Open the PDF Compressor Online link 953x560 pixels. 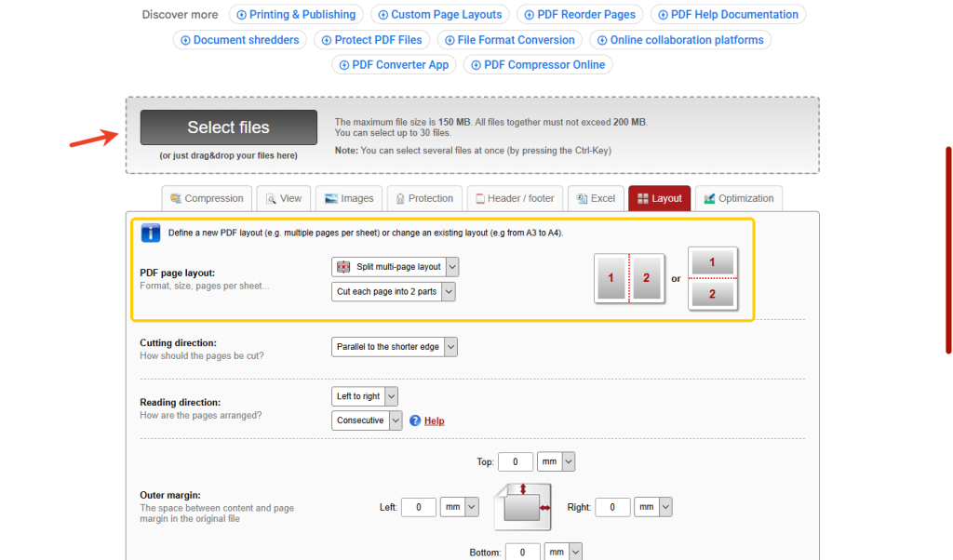tap(538, 64)
